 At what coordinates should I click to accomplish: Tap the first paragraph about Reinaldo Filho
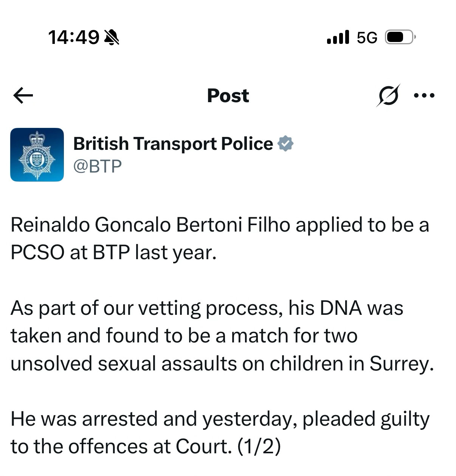tap(220, 238)
